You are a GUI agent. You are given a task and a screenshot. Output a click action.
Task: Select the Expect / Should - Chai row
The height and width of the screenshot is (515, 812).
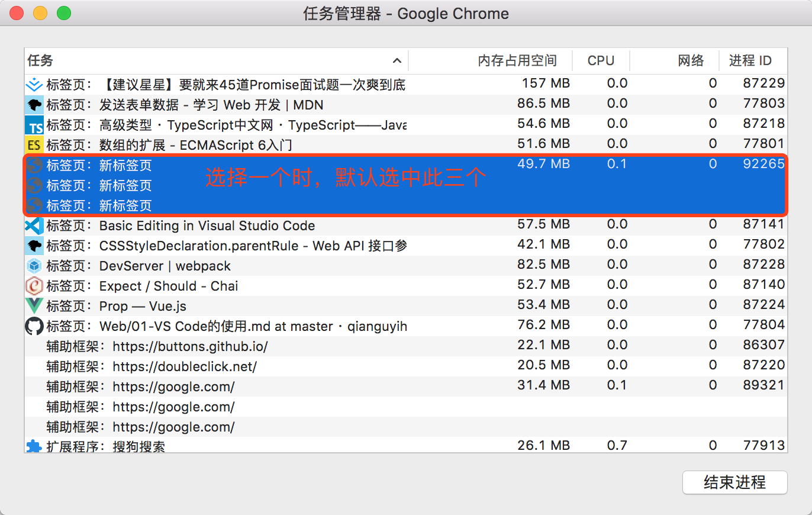pos(406,286)
